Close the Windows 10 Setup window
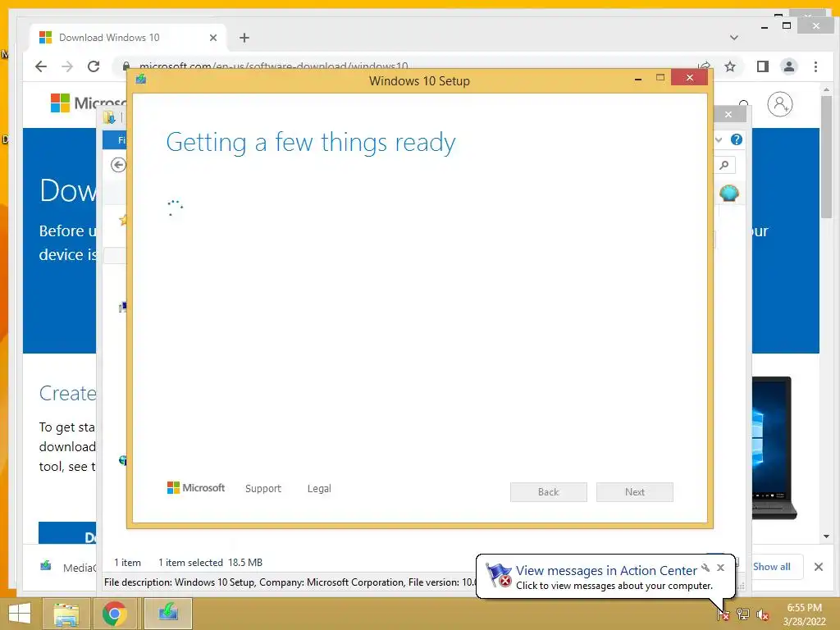Screen dimensions: 840x630 689,78
